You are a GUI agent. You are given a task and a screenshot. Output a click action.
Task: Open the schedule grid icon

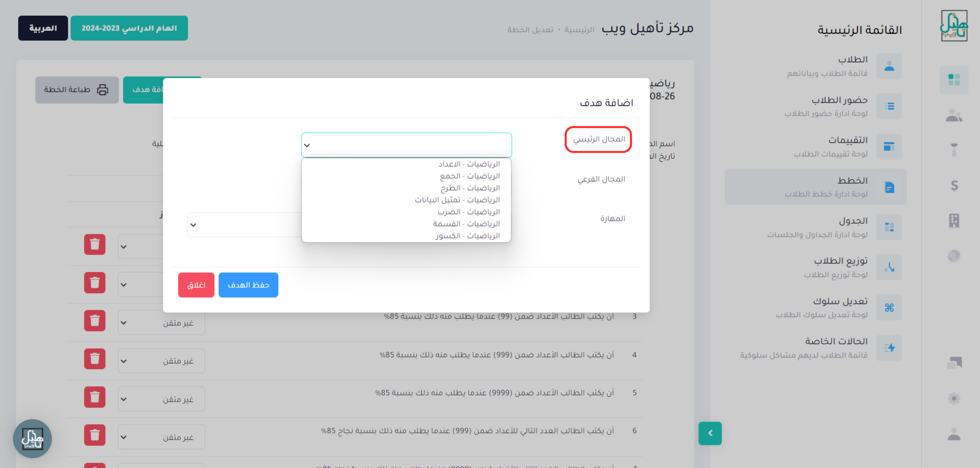(889, 227)
